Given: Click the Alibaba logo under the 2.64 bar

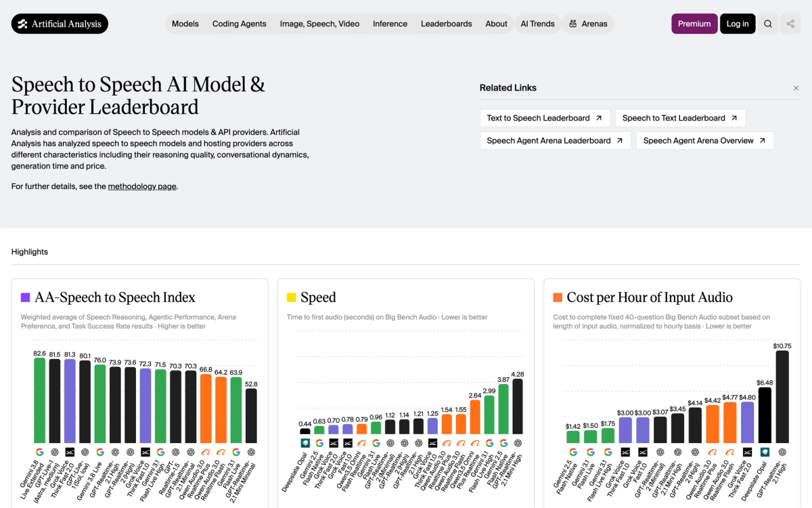Looking at the screenshot, I should pos(475,443).
